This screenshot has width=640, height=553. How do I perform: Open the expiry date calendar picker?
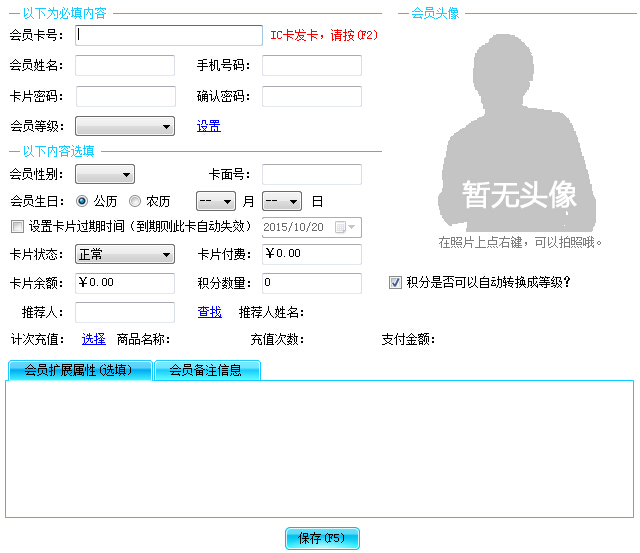pyautogui.click(x=345, y=227)
